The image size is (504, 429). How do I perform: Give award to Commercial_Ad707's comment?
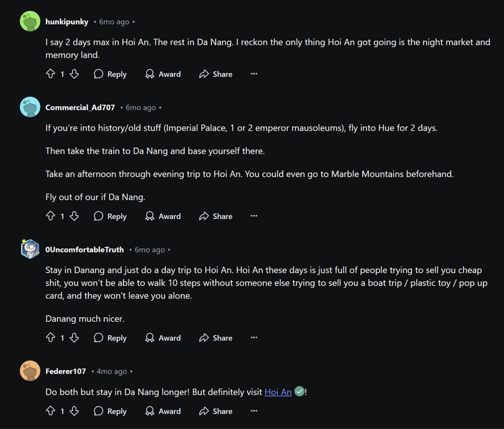coord(163,216)
